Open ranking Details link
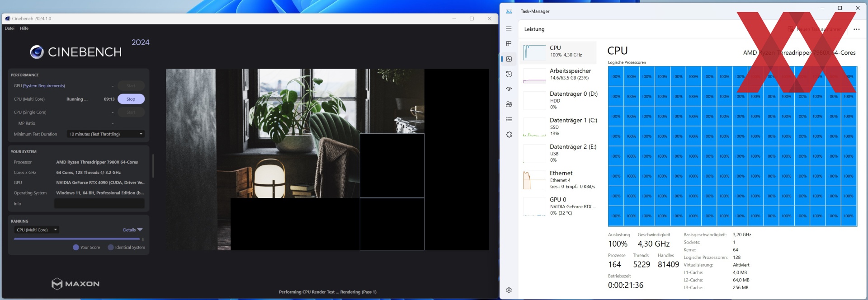Image resolution: width=868 pixels, height=300 pixels. click(x=129, y=230)
